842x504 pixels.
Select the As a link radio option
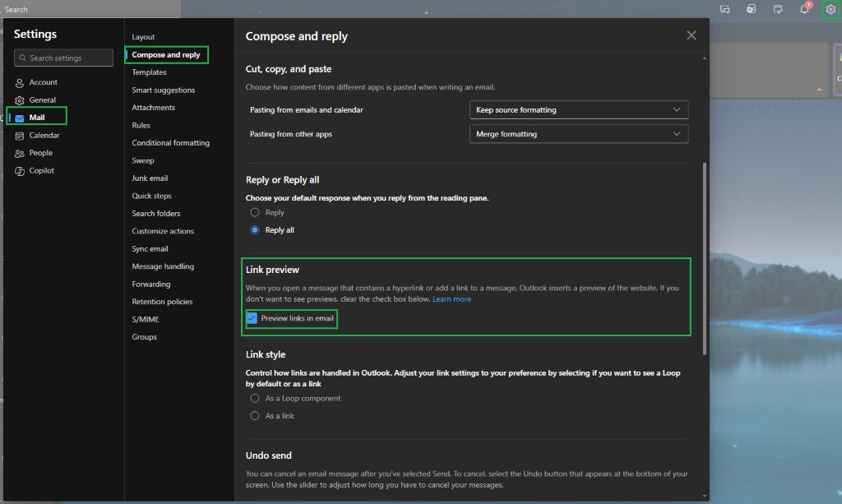coord(255,416)
